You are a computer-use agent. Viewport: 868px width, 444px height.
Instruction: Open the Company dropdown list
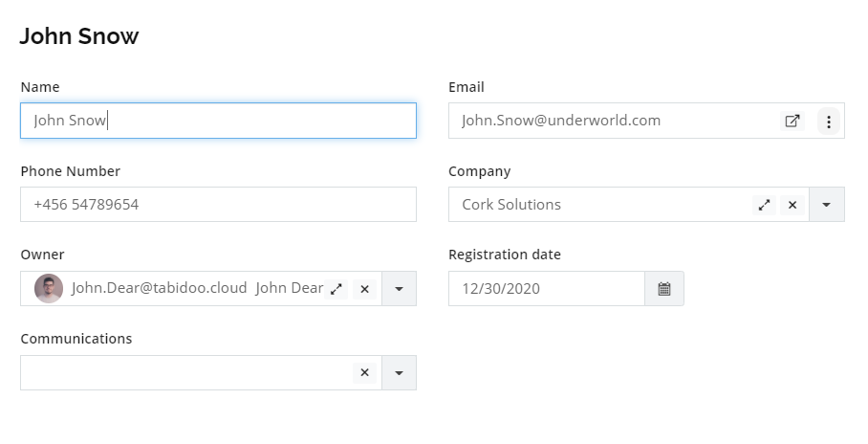[x=827, y=205]
